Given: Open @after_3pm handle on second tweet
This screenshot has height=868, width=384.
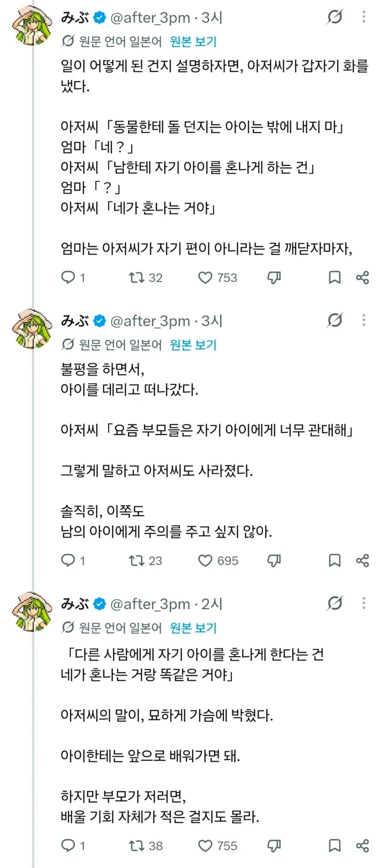Looking at the screenshot, I should coord(150,321).
